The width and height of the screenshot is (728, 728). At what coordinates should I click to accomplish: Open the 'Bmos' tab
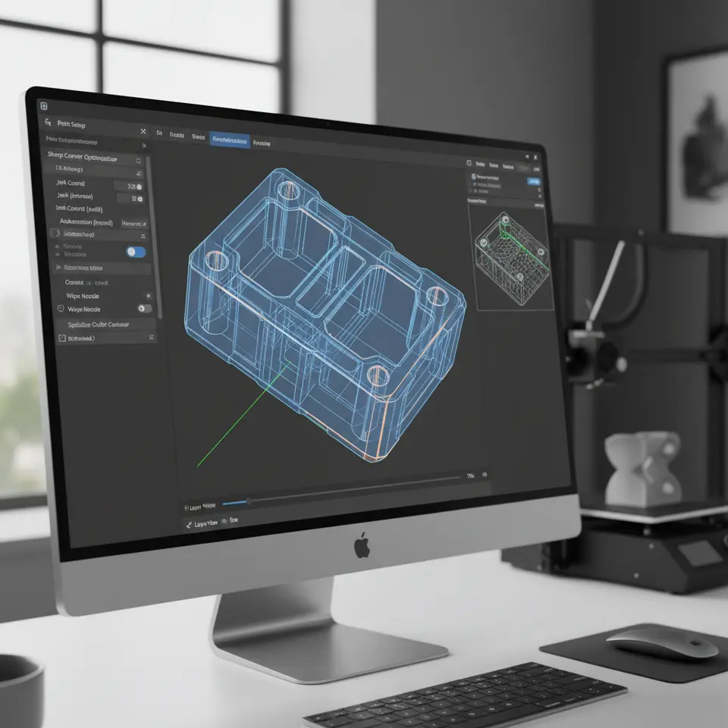click(x=198, y=137)
